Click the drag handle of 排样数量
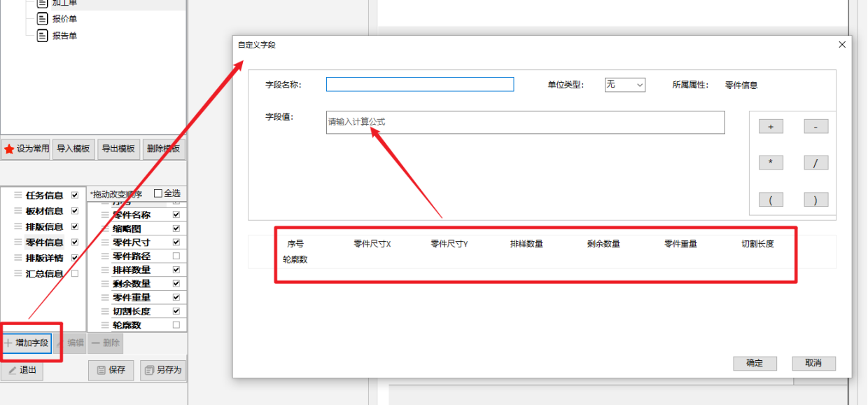This screenshot has width=868, height=405. (105, 270)
